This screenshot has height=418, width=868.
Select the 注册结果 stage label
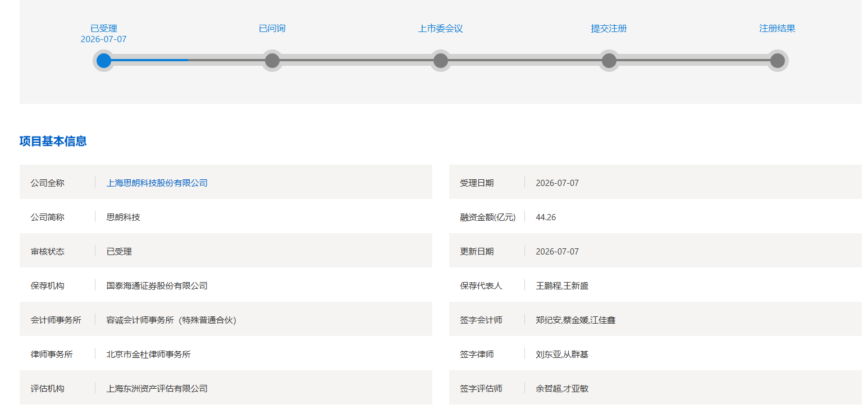click(778, 29)
